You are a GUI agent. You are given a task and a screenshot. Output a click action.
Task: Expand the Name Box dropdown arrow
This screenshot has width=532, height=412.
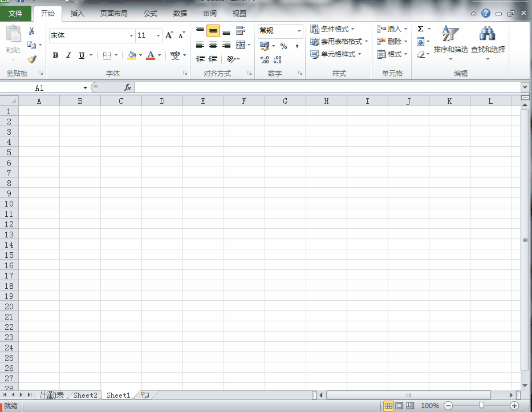(x=85, y=88)
